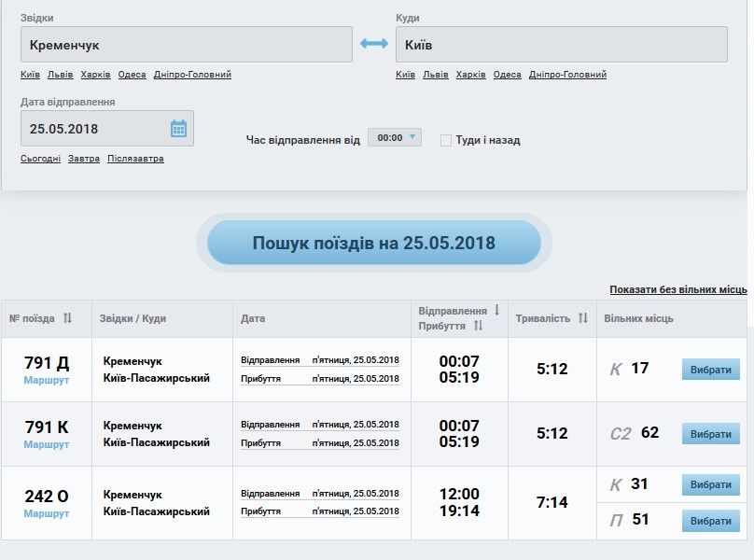This screenshot has width=754, height=560.
Task: Click the 'Звідки' field with Кременчук
Action: point(187,44)
